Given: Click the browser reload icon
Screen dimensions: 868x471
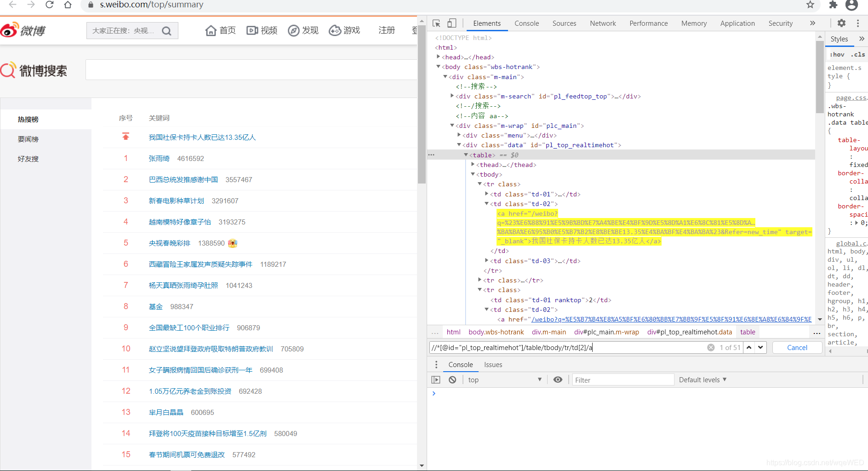Looking at the screenshot, I should 50,5.
